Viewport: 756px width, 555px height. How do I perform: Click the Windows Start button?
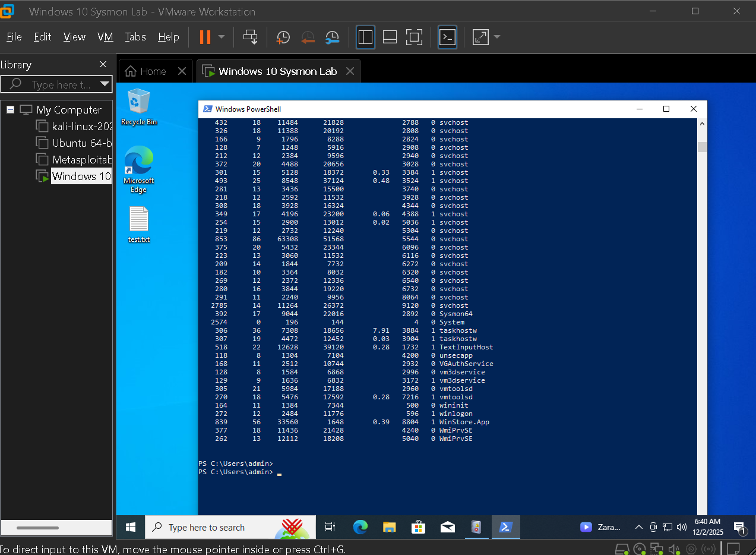(130, 527)
